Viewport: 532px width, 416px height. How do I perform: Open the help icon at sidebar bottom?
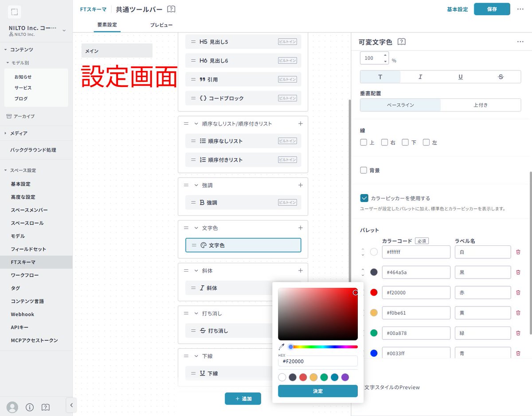45,407
